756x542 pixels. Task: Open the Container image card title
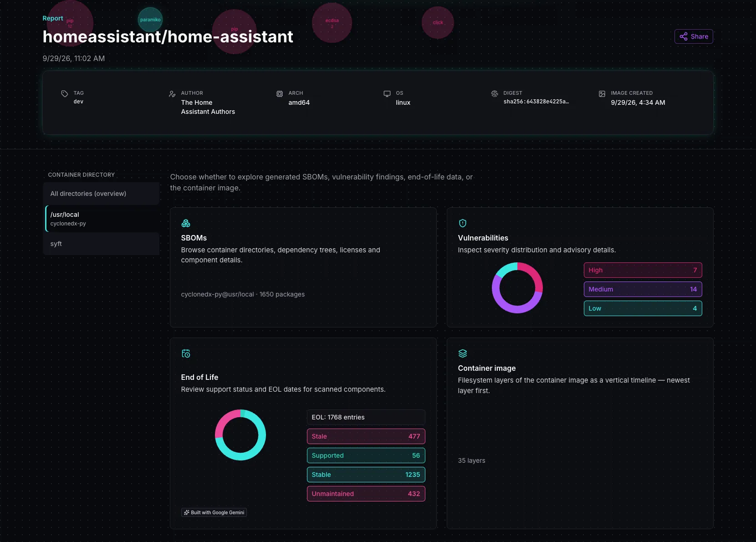tap(487, 368)
